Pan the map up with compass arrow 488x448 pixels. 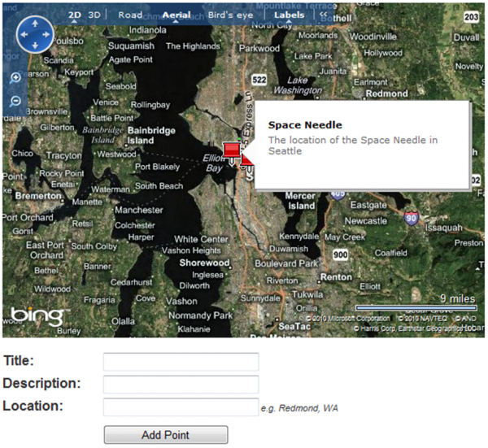pos(35,24)
